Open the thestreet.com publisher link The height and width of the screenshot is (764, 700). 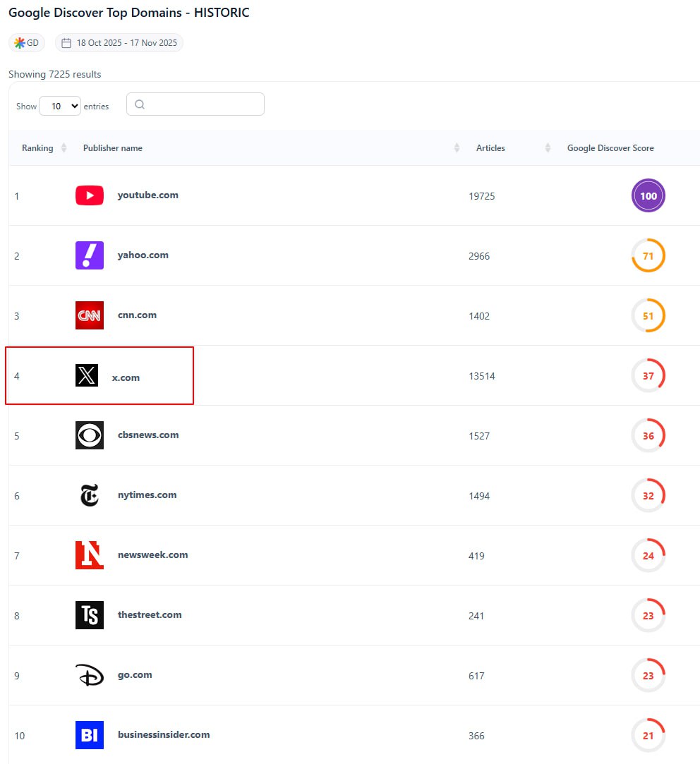(150, 614)
